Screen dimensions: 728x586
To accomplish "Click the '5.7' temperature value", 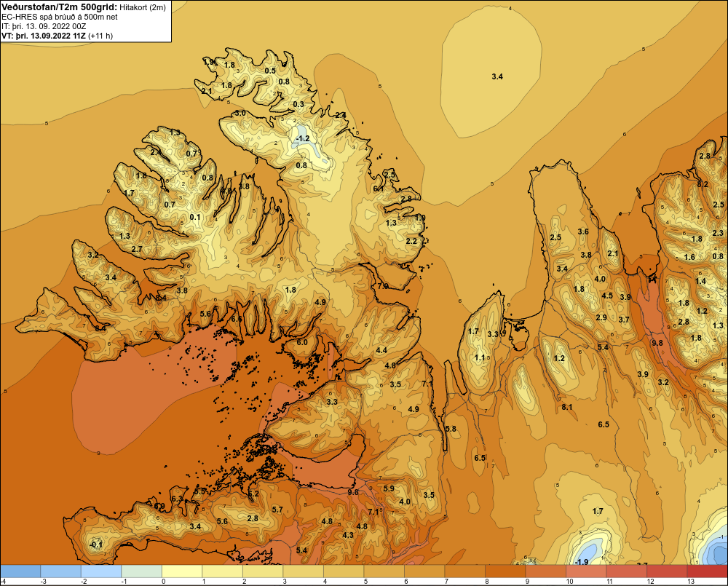I will pyautogui.click(x=277, y=510).
